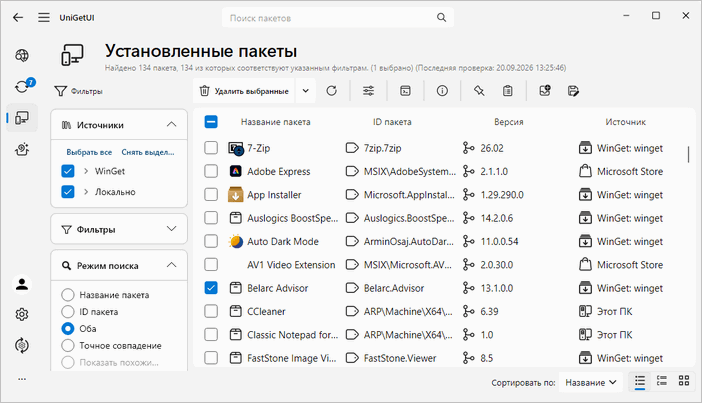Screen dimensions: 702x403
Task: Show package details info icon
Action: (x=442, y=91)
